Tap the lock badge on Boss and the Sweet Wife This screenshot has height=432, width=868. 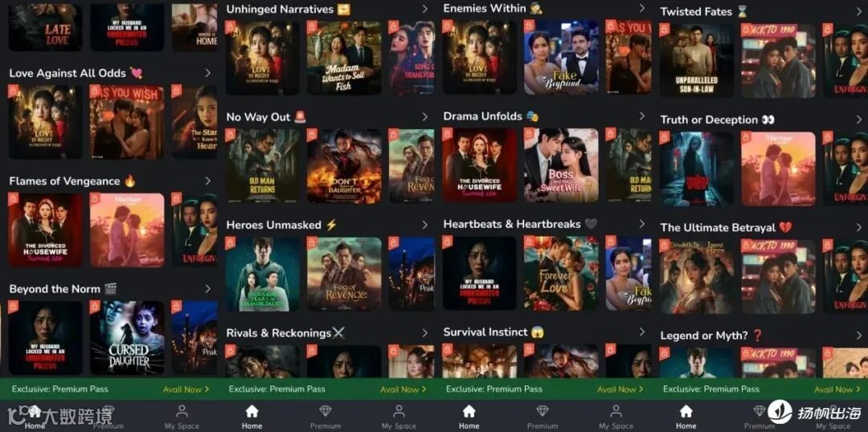pyautogui.click(x=529, y=134)
